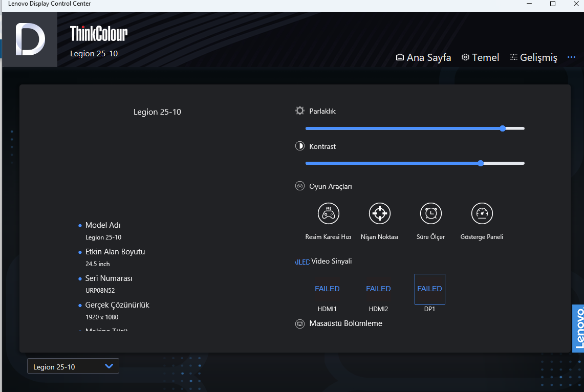
Task: Select DP1 video signal input
Action: pos(430,289)
